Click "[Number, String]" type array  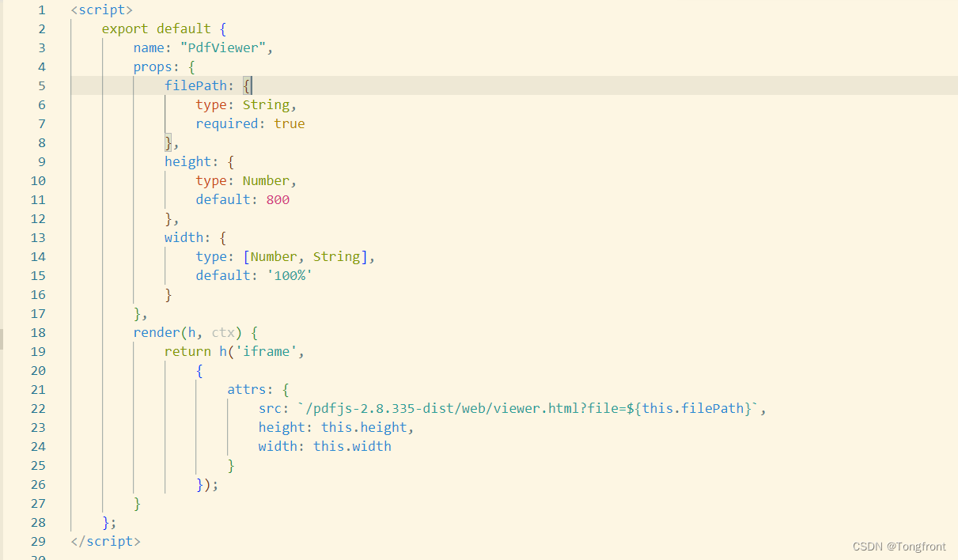point(305,257)
